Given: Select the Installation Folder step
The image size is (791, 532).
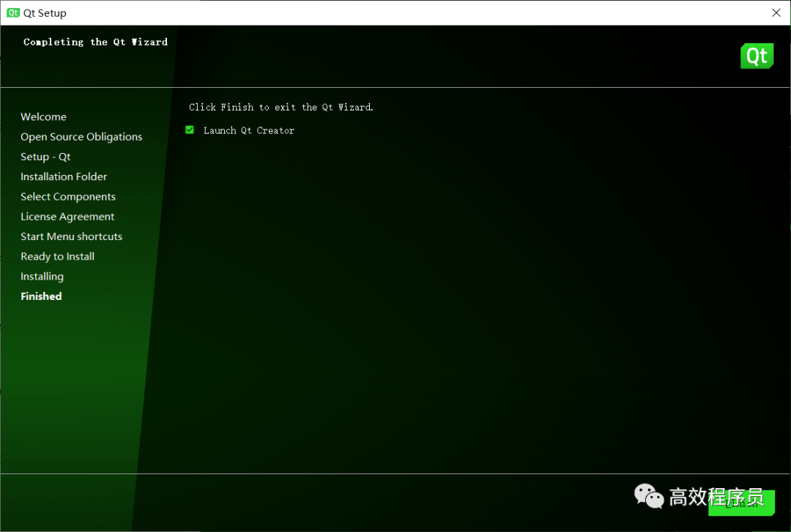Looking at the screenshot, I should [64, 177].
